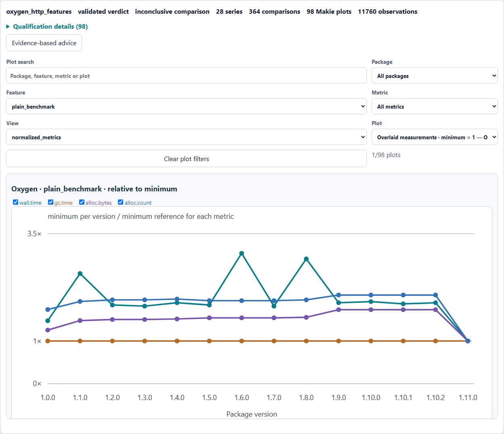Image resolution: width=504 pixels, height=434 pixels.
Task: Click the alloc.count point at version 1.4.0
Action: (x=177, y=299)
